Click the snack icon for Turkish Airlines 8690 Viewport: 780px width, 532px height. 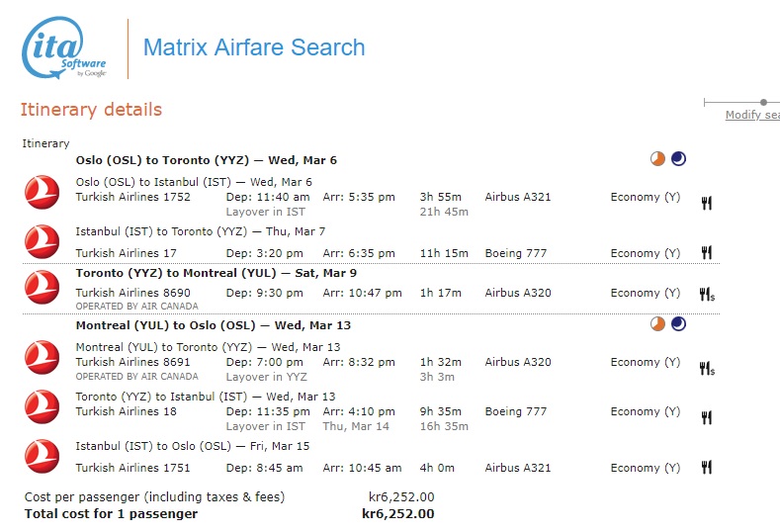pyautogui.click(x=707, y=295)
